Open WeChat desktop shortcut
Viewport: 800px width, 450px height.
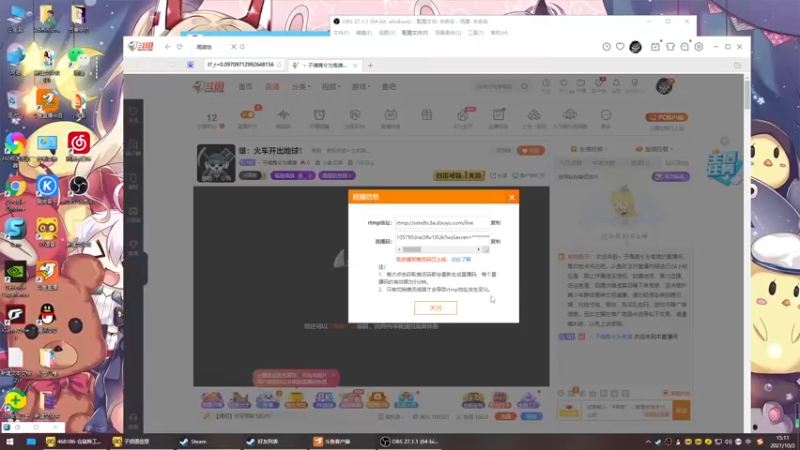point(78,62)
